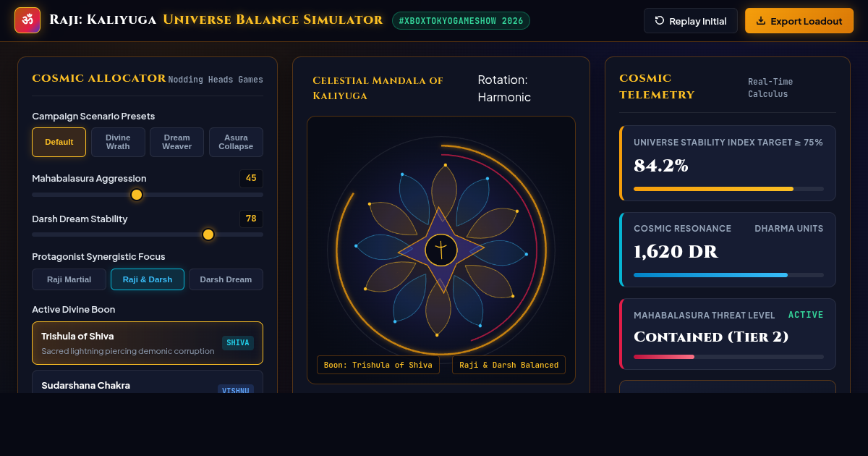Click the Rotation: Harmonic text

(x=504, y=88)
